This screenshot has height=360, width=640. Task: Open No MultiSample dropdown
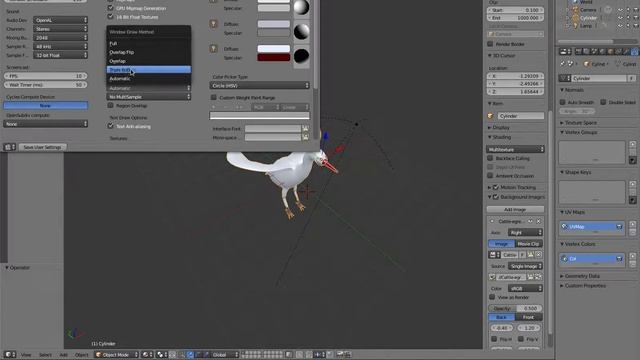[149, 97]
